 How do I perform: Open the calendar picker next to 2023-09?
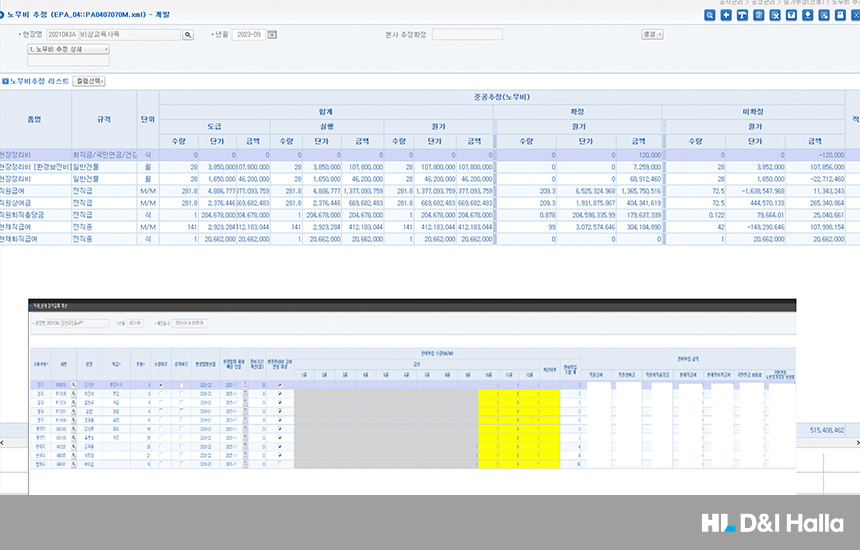click(272, 35)
